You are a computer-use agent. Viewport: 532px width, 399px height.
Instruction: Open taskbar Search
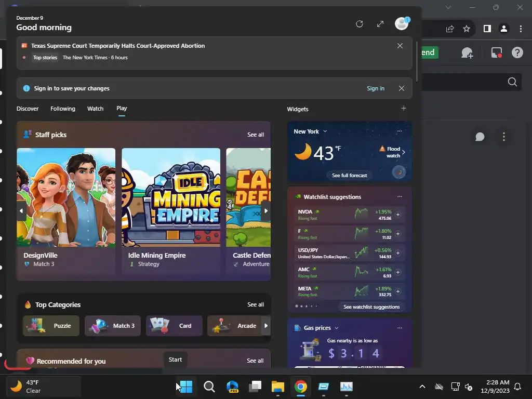point(209,387)
